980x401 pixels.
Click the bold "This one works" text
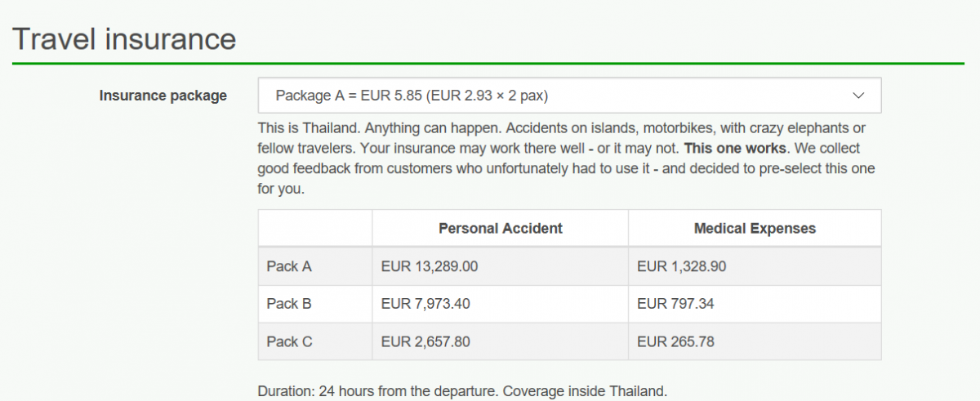pyautogui.click(x=735, y=149)
